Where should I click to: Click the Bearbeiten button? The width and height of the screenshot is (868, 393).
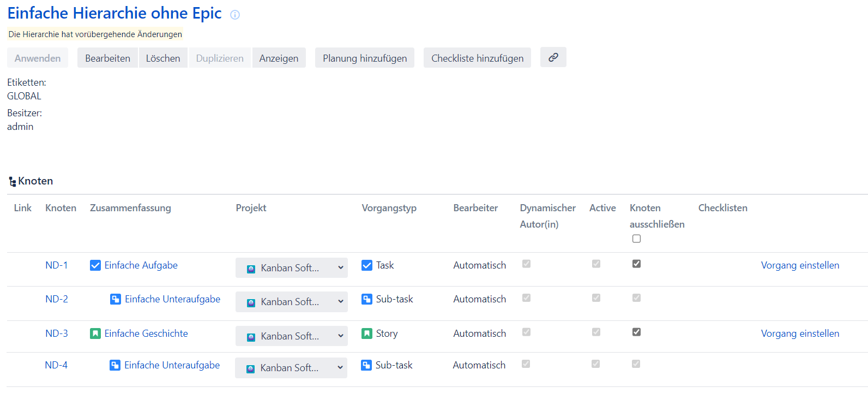[107, 58]
